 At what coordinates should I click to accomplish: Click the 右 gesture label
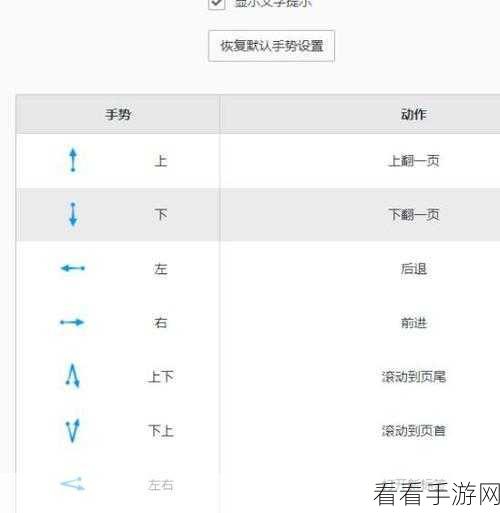[161, 323]
